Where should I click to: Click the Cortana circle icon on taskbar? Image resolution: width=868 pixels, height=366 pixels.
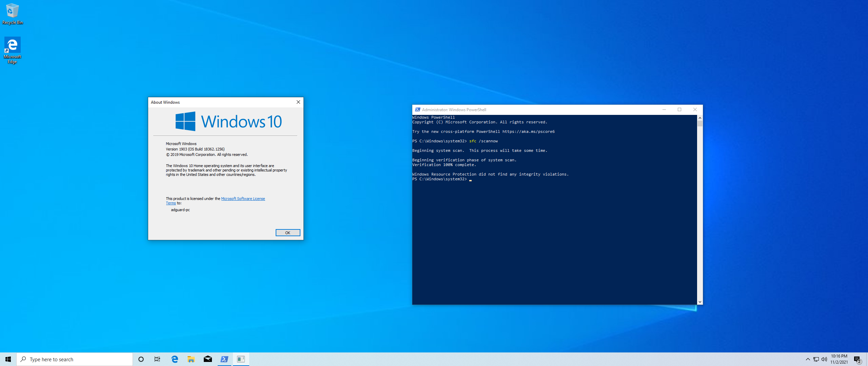tap(141, 359)
